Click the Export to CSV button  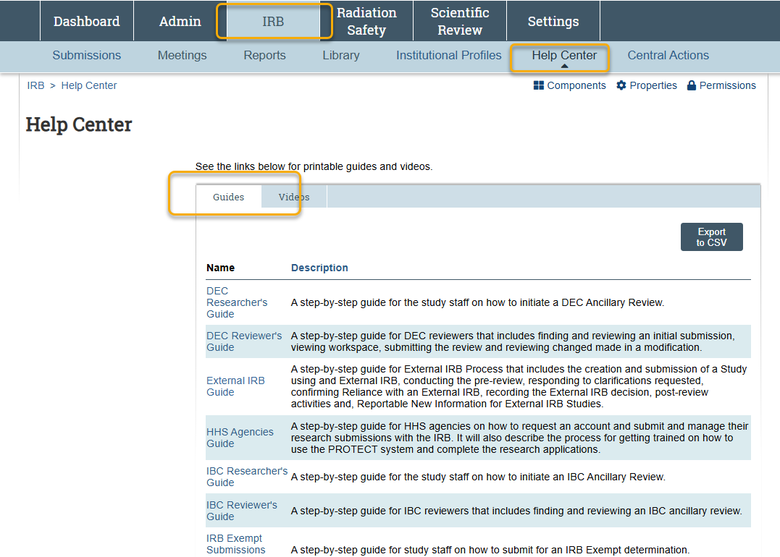point(711,237)
